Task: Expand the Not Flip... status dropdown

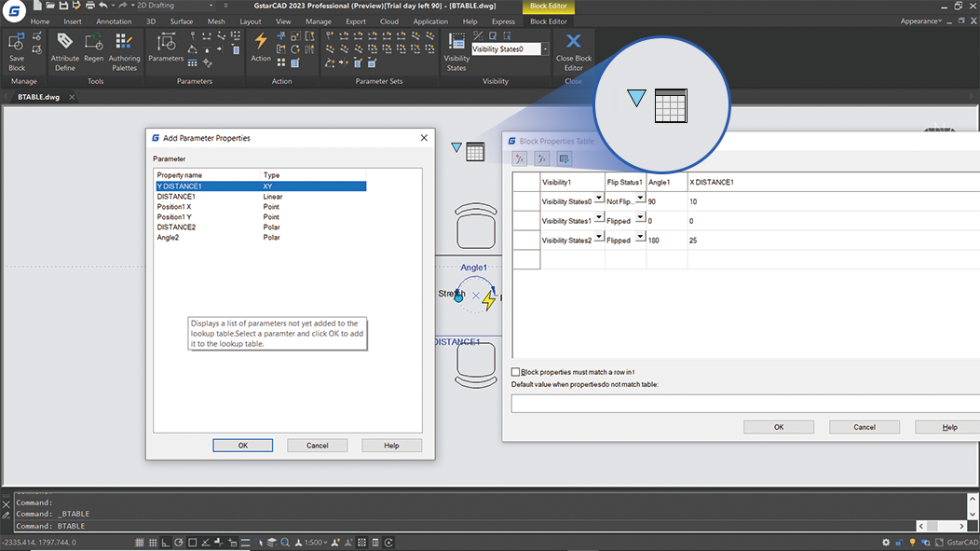Action: coord(640,199)
